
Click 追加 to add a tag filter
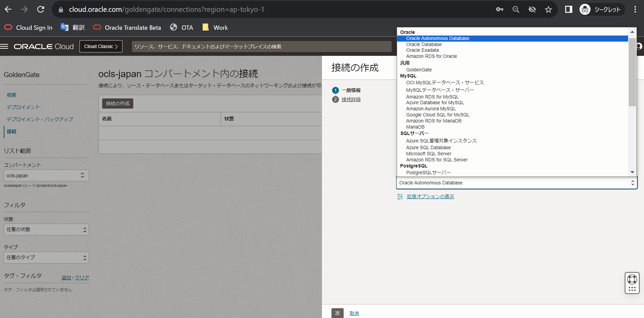(x=66, y=278)
